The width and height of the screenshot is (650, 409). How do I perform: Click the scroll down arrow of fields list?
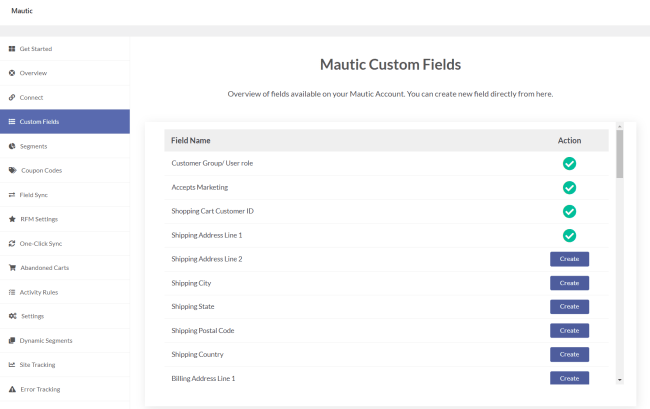click(x=620, y=380)
